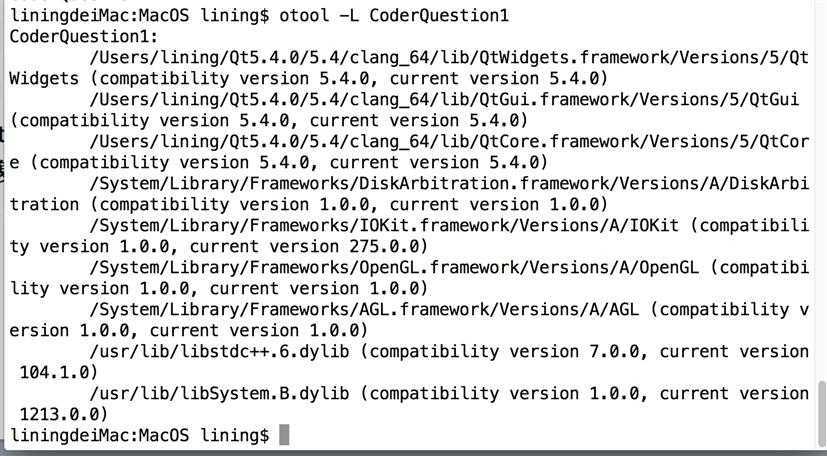Click the IOKit.framework path line

click(x=384, y=226)
